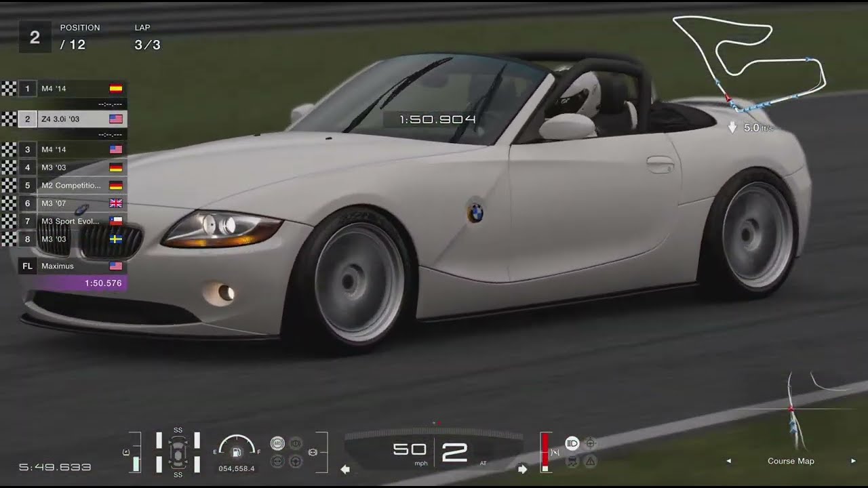
Task: Click the right turn signal arrow
Action: pyautogui.click(x=522, y=468)
